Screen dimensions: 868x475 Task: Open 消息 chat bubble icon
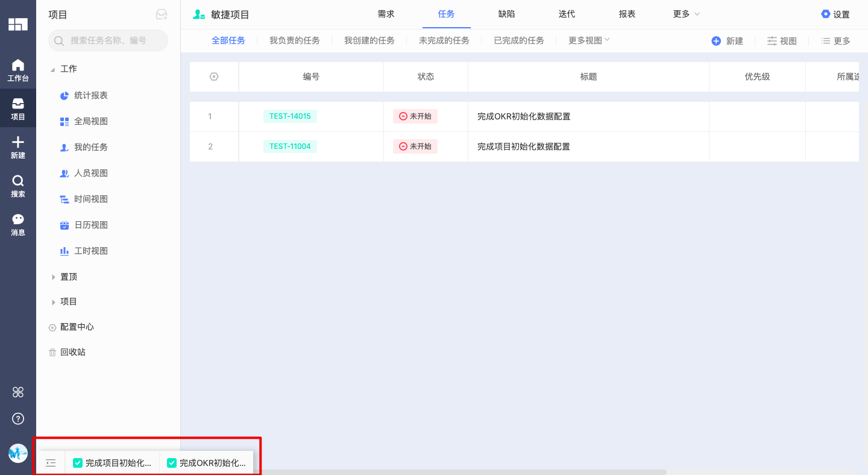tap(18, 220)
